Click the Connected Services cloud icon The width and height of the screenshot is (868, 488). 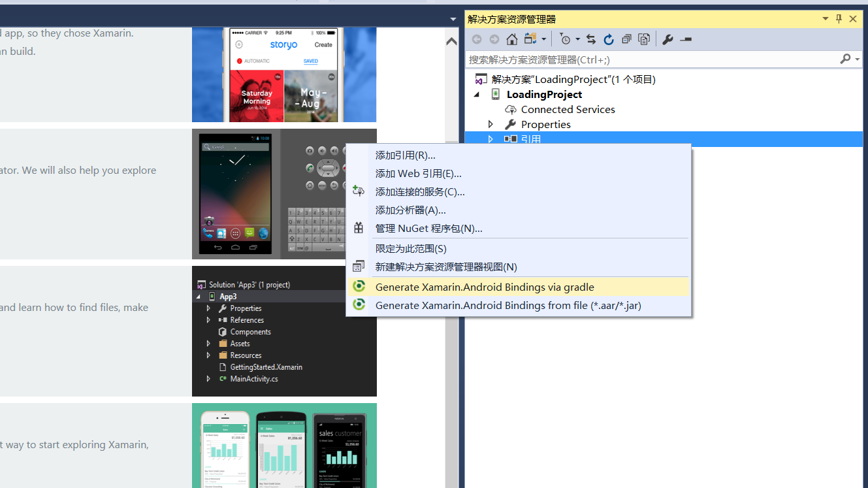click(x=511, y=109)
